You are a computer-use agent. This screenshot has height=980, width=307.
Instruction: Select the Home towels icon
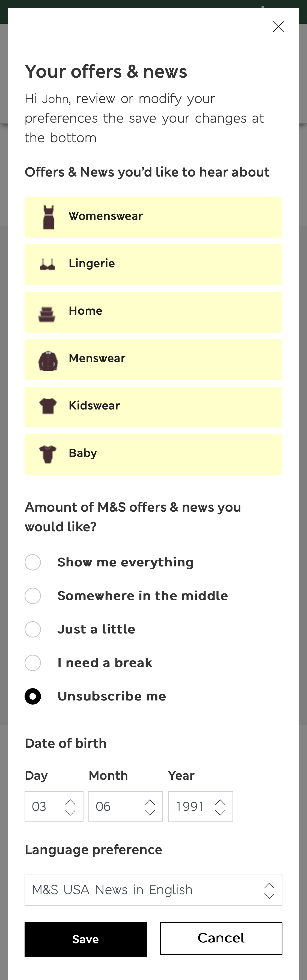47,312
